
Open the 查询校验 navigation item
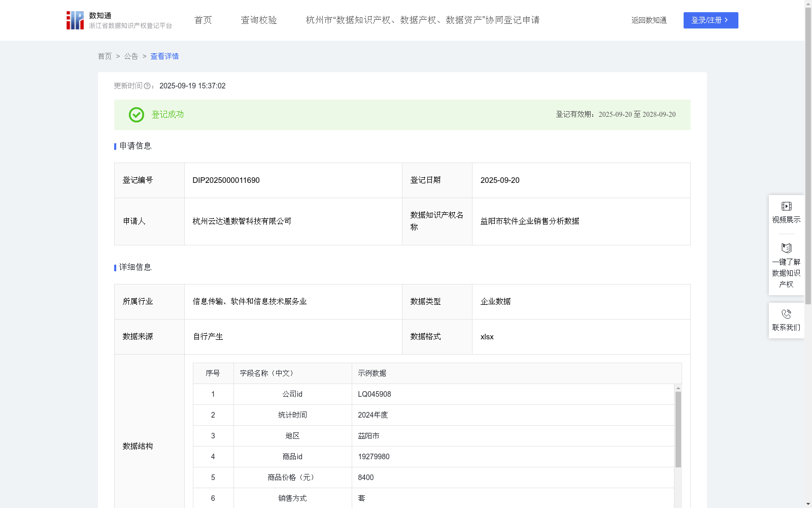tap(259, 20)
